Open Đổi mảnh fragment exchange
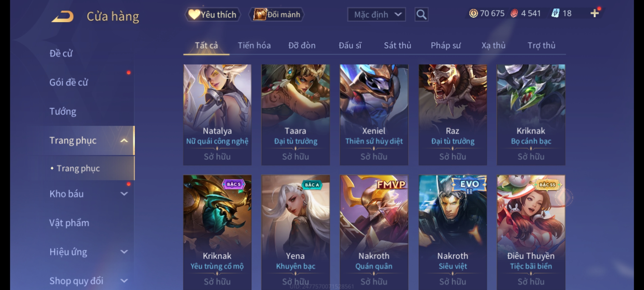The height and width of the screenshot is (290, 644). pyautogui.click(x=277, y=15)
